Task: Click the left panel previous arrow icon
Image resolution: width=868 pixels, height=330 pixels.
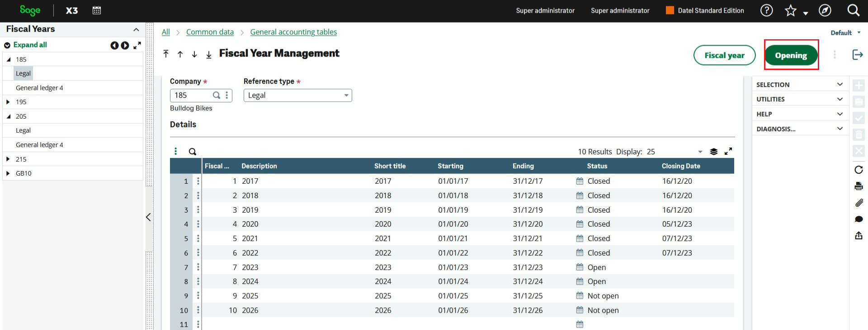Action: 114,45
